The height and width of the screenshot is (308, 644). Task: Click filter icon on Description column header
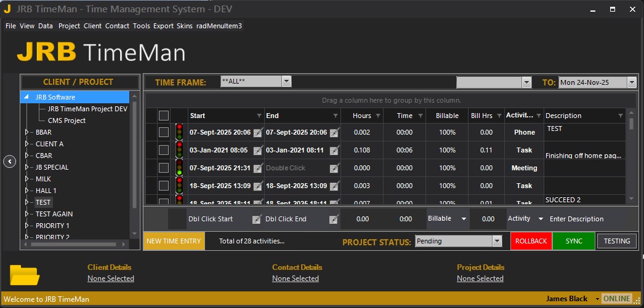point(620,116)
